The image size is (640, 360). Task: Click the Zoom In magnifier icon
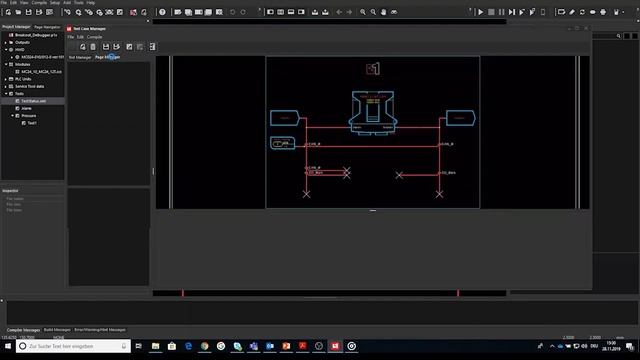point(363,12)
